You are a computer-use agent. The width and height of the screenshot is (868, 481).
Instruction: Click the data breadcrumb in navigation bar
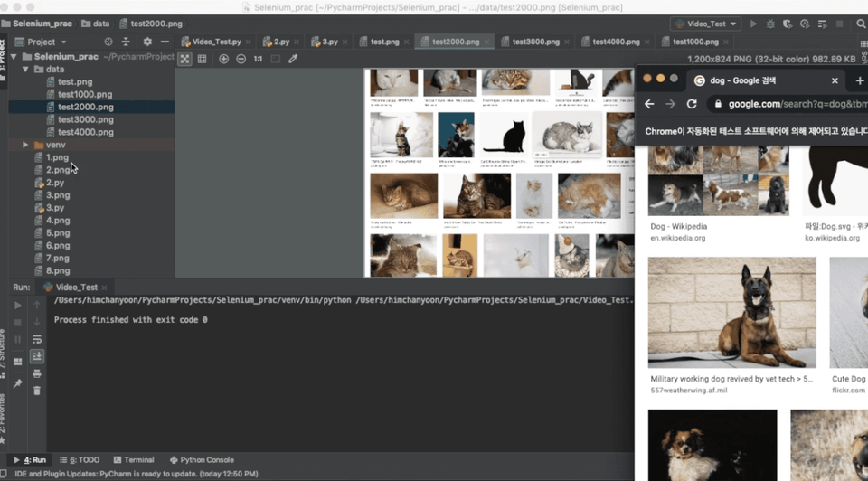[x=96, y=24]
